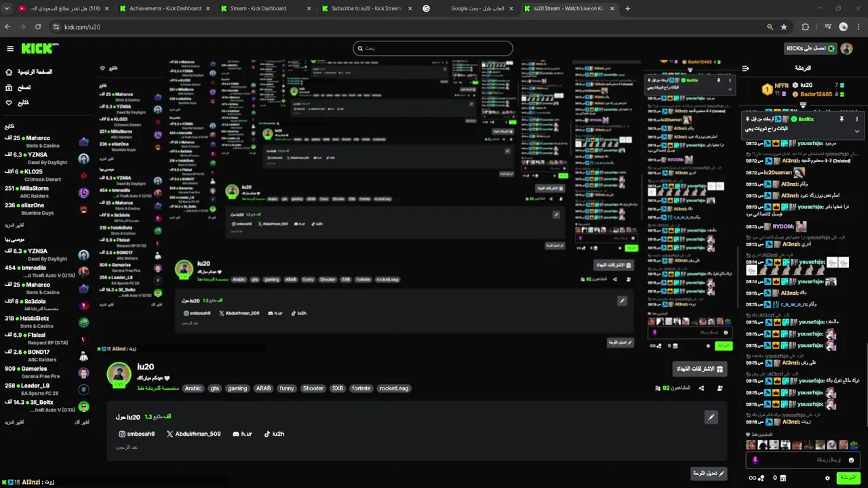Click the chat message input field
This screenshot has height=488, width=868.
coord(802,460)
